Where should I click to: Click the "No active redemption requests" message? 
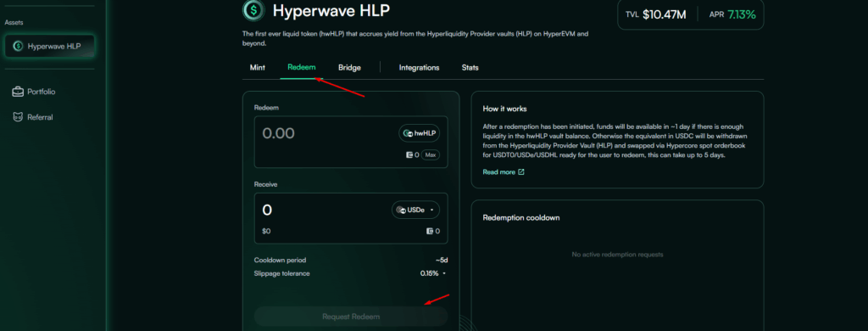pos(617,255)
